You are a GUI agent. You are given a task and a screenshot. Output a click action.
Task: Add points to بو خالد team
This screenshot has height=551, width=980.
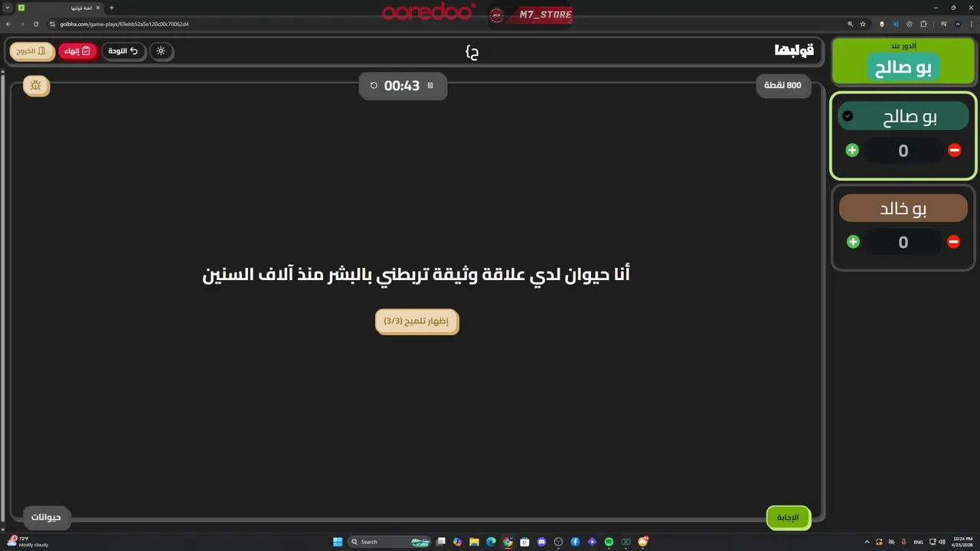click(853, 242)
